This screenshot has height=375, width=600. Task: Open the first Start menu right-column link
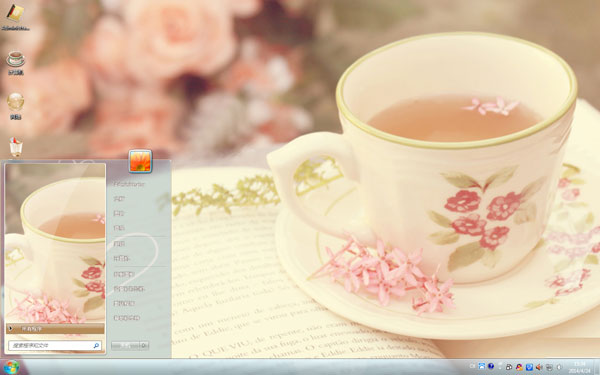click(x=129, y=184)
